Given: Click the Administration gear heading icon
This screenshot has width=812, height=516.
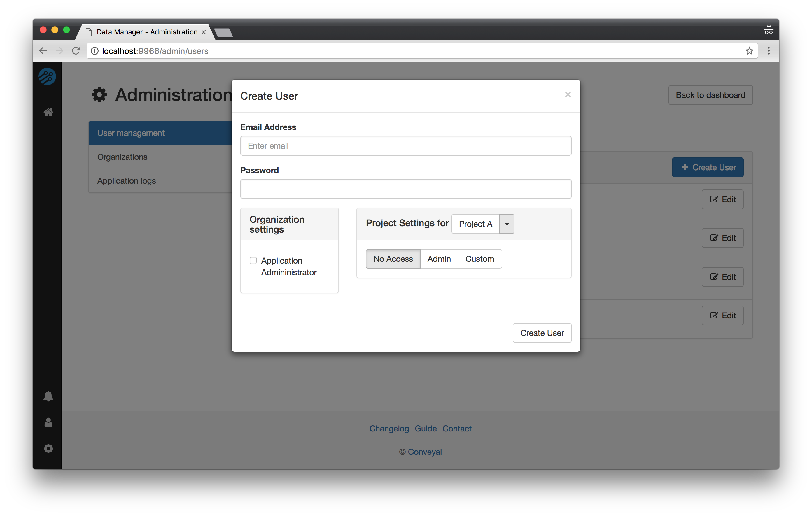Looking at the screenshot, I should [99, 95].
